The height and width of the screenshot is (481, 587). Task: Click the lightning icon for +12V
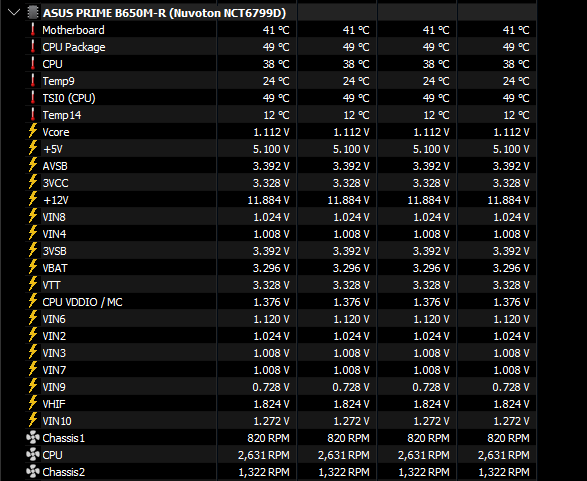click(33, 200)
